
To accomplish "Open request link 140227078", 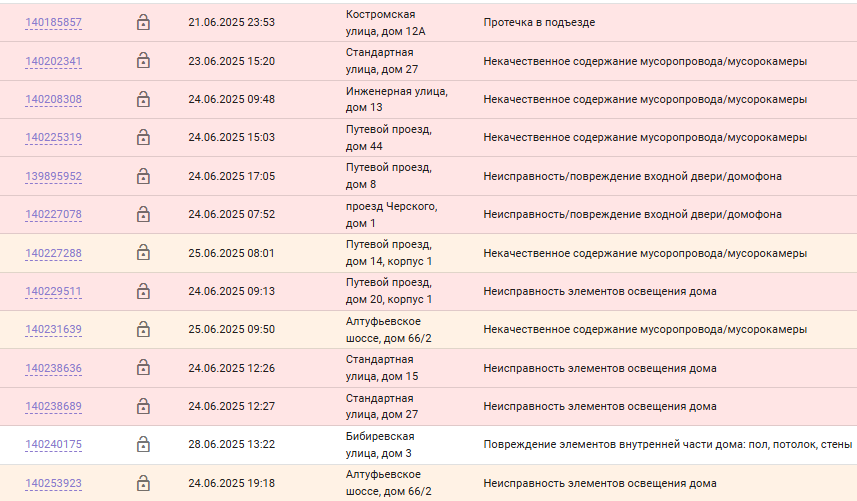I will click(54, 215).
